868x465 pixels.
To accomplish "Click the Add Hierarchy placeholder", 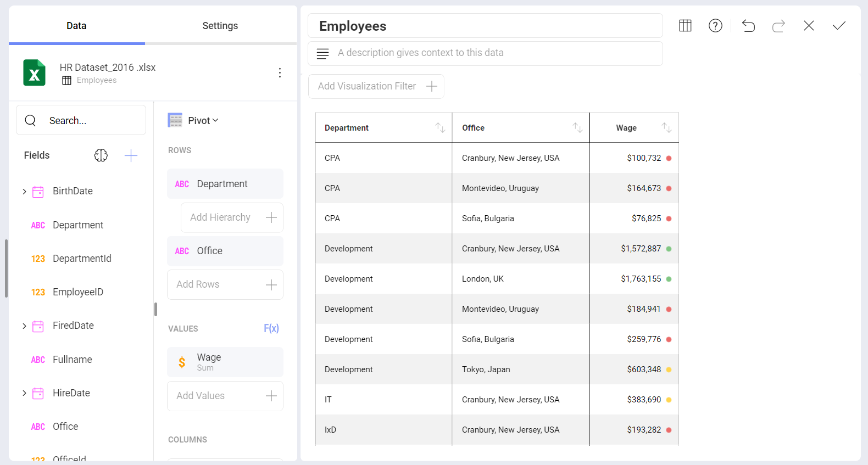I will (x=232, y=217).
